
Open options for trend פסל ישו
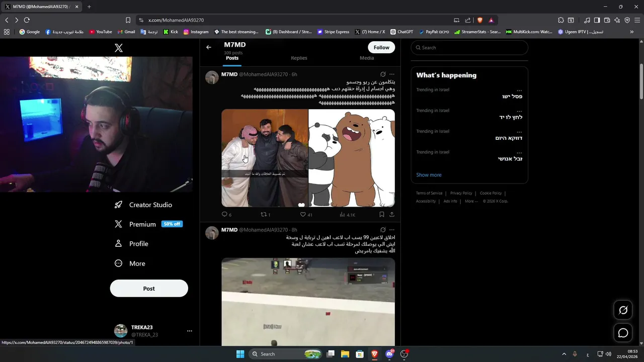pyautogui.click(x=519, y=90)
